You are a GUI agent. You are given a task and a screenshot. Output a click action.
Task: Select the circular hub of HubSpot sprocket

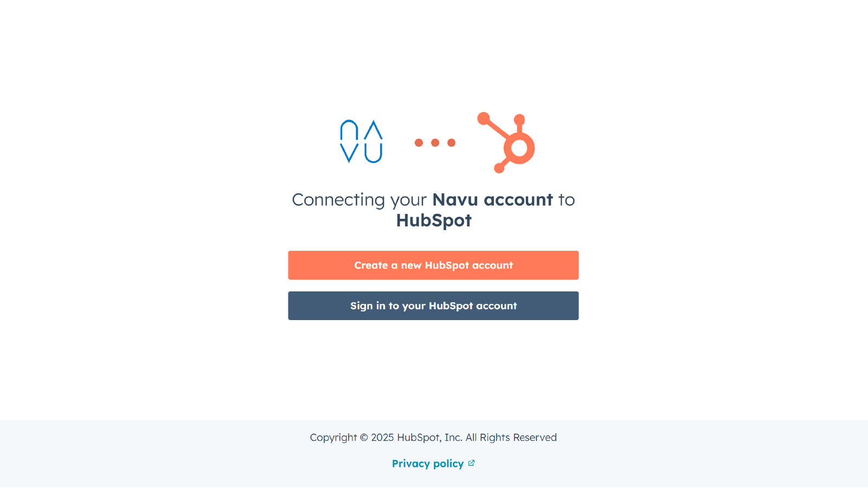click(519, 148)
